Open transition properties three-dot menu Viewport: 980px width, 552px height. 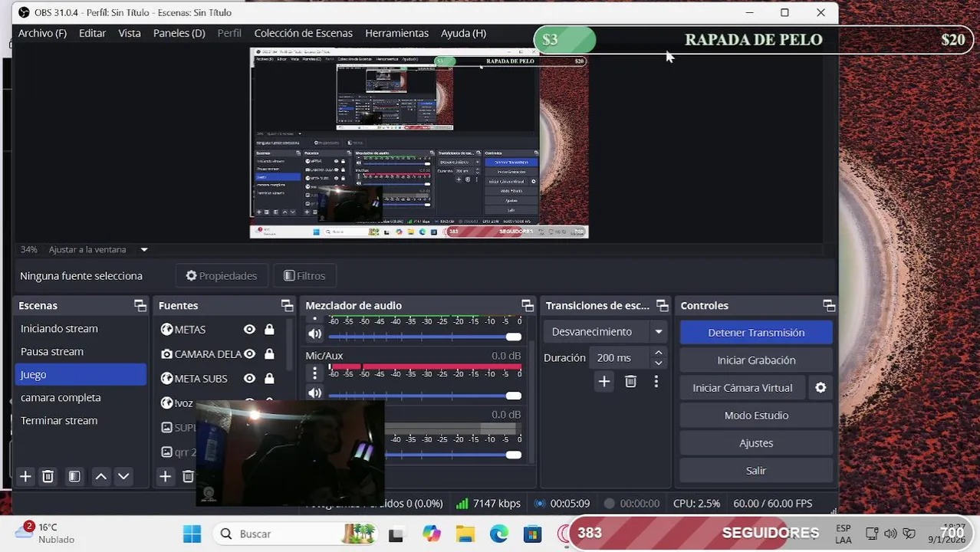[656, 381]
